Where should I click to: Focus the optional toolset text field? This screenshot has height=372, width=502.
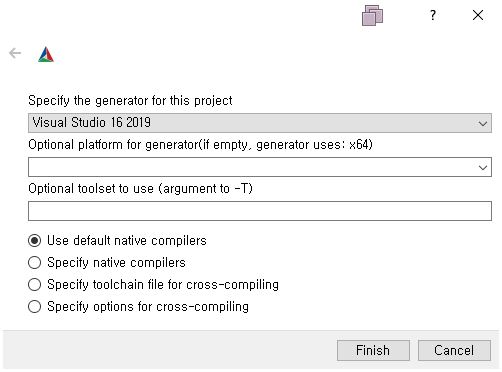pyautogui.click(x=260, y=211)
